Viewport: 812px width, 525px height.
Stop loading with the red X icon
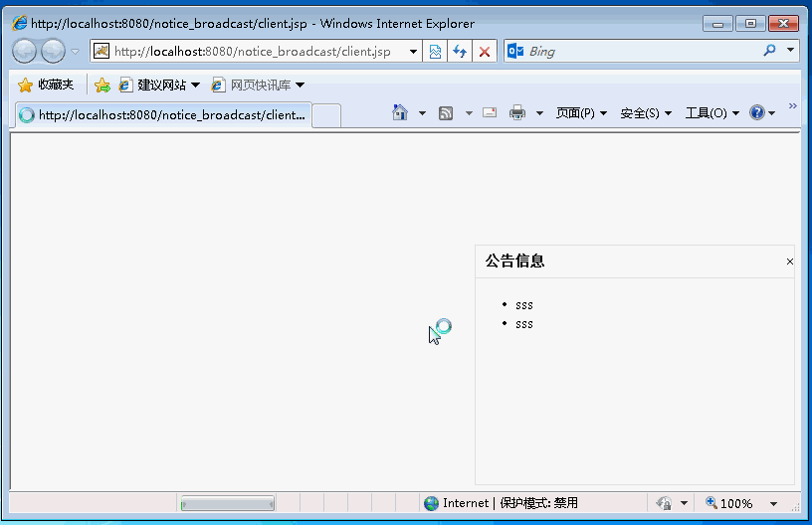pyautogui.click(x=485, y=51)
